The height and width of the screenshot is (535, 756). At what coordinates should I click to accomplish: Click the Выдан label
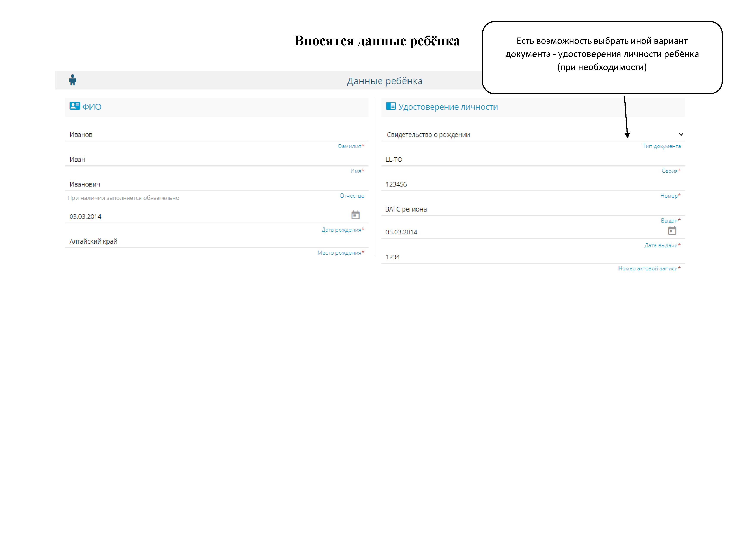pyautogui.click(x=671, y=220)
